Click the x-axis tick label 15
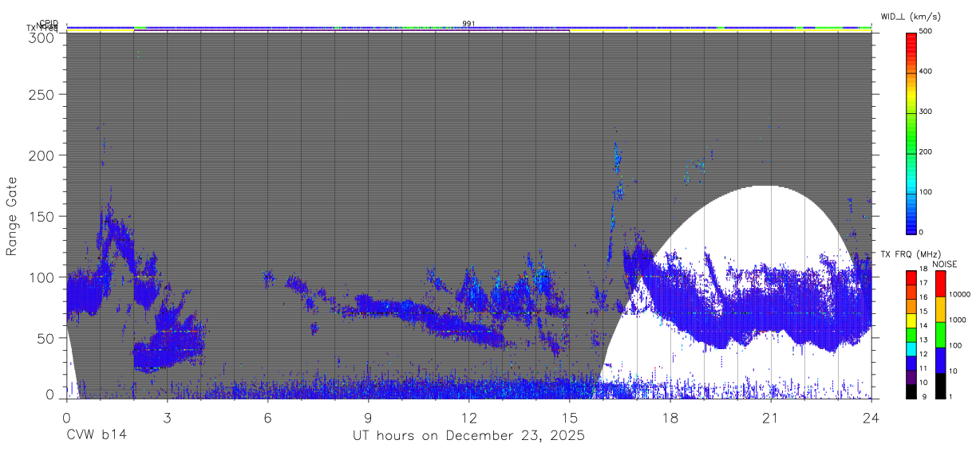 click(569, 417)
